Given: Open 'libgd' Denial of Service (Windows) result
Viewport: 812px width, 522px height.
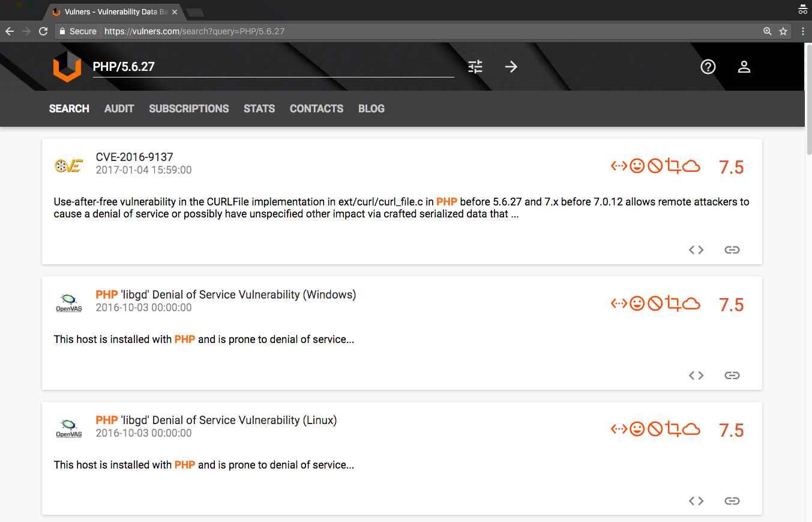Looking at the screenshot, I should (226, 295).
